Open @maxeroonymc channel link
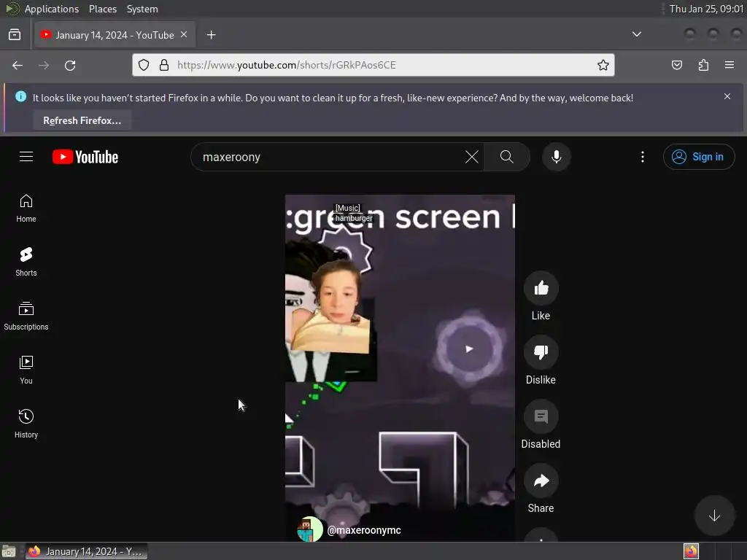 (364, 530)
